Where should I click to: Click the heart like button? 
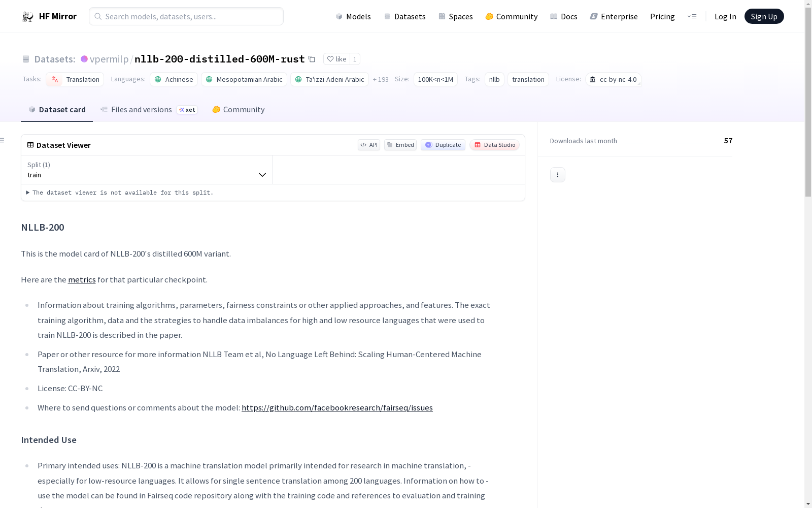click(336, 59)
